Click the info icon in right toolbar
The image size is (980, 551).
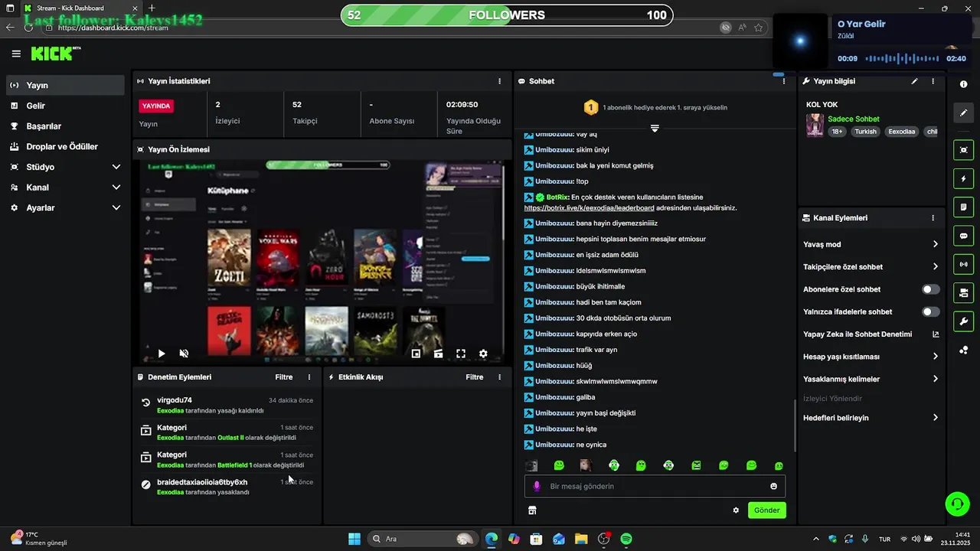click(963, 84)
